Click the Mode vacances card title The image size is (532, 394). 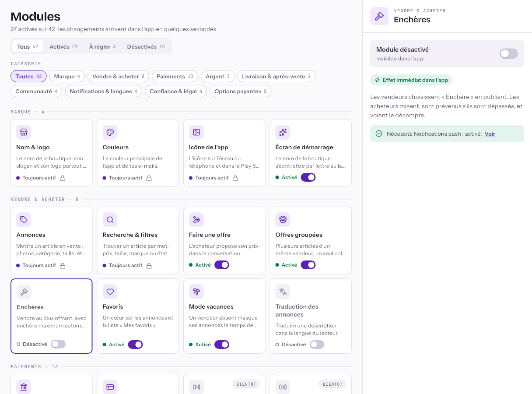coord(211,306)
